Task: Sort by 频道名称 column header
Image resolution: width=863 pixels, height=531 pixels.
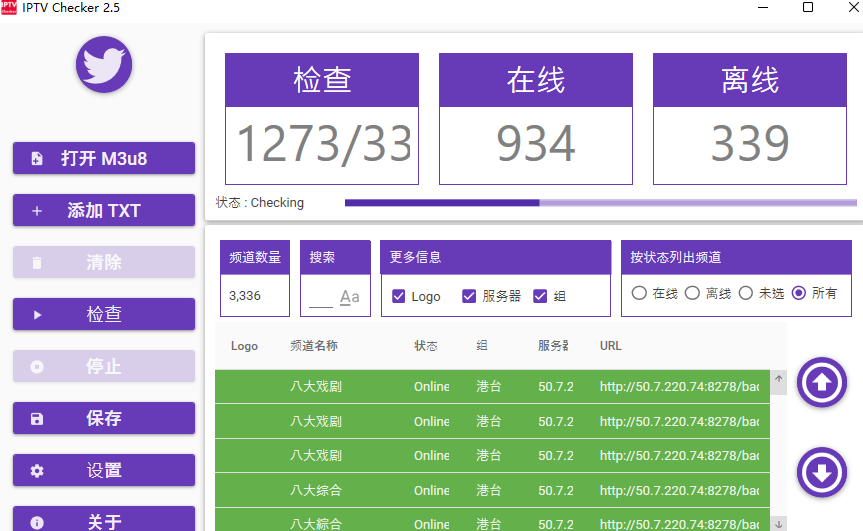Action: pyautogui.click(x=313, y=346)
